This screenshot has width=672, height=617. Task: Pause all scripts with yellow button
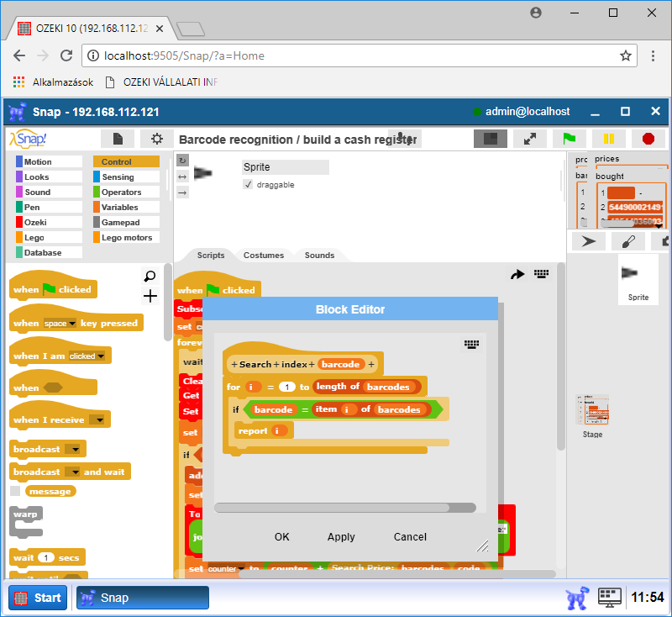tap(608, 139)
